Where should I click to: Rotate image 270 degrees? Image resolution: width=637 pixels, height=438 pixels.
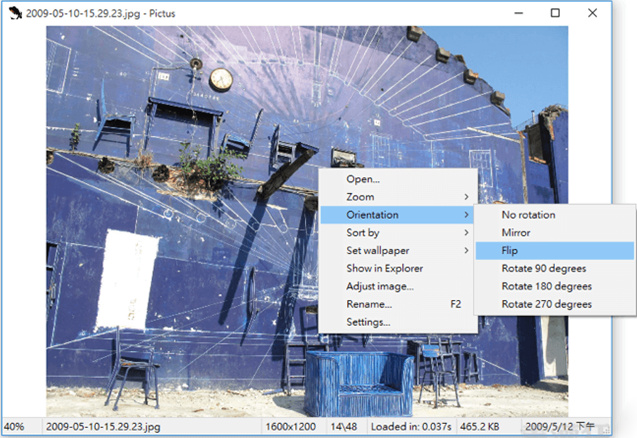[546, 304]
